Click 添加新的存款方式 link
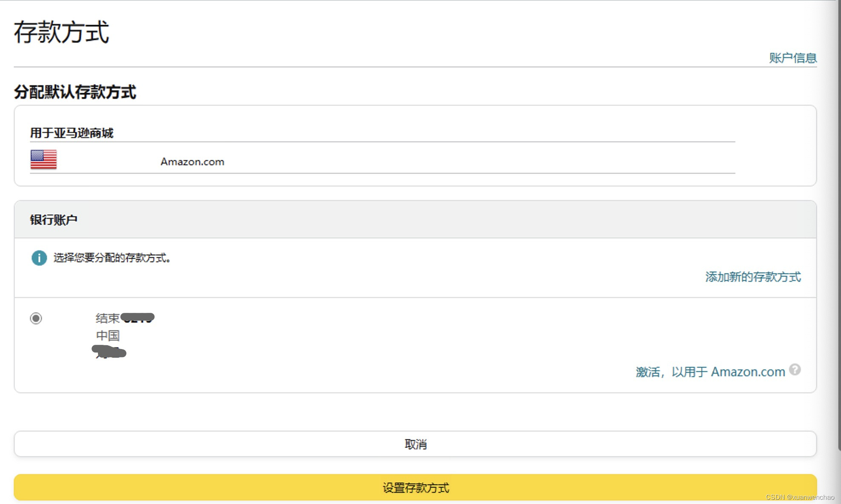The width and height of the screenshot is (841, 504). (753, 277)
